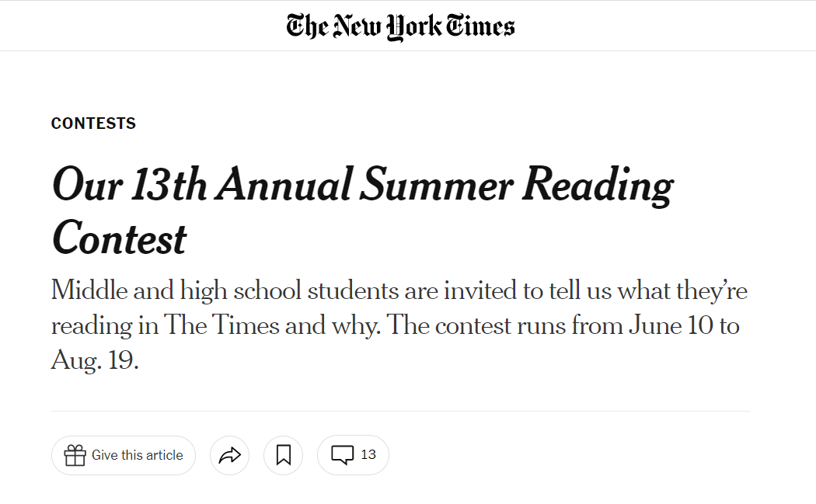Viewport: 816px width, 504px height.
Task: Click the comment count 13
Action: [368, 454]
